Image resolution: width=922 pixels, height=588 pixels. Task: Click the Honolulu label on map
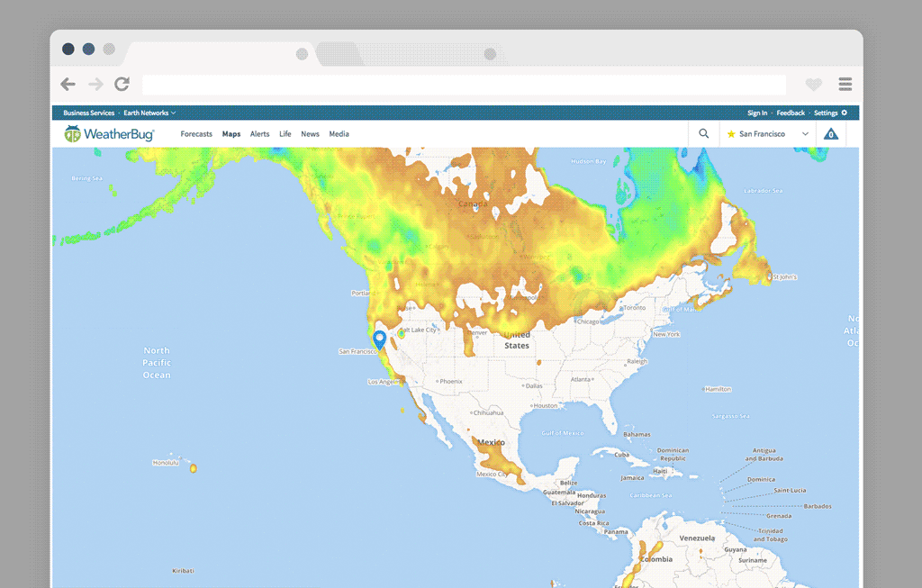pyautogui.click(x=166, y=463)
